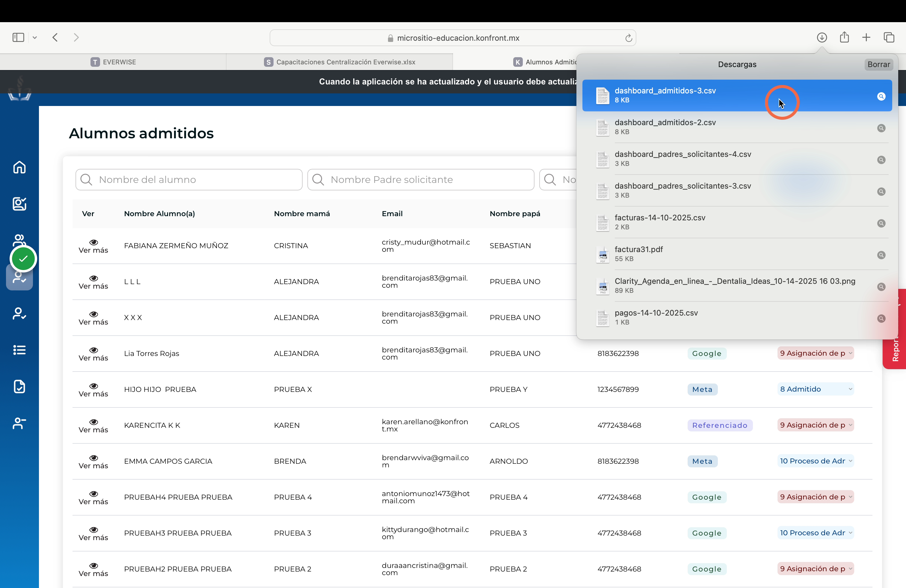Open status dropdown for EMMA CAMPOS GARCIA

[x=816, y=461]
